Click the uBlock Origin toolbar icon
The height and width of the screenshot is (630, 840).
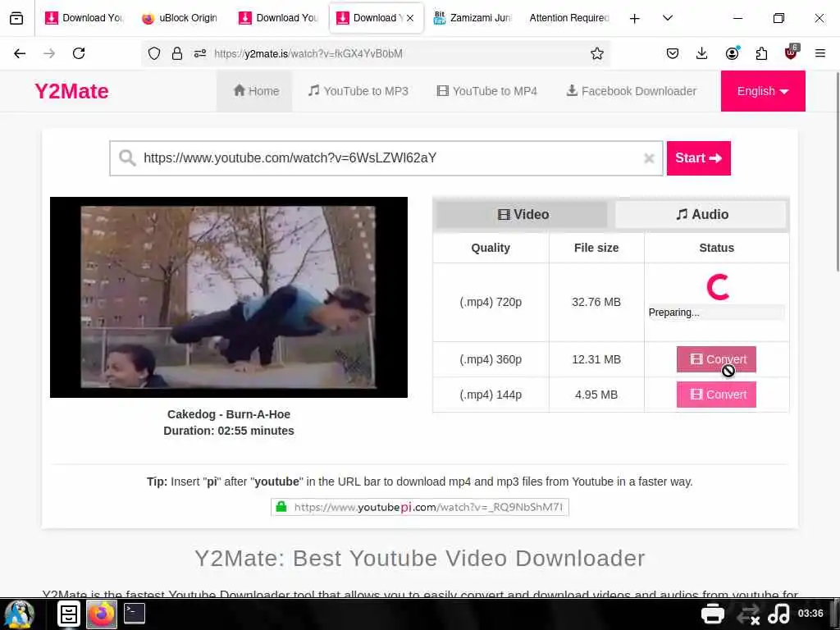click(792, 52)
